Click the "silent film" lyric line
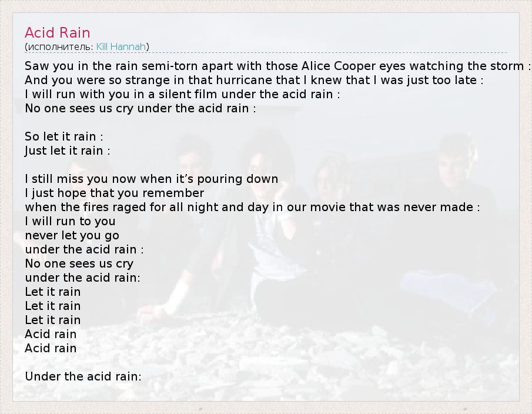 point(182,94)
